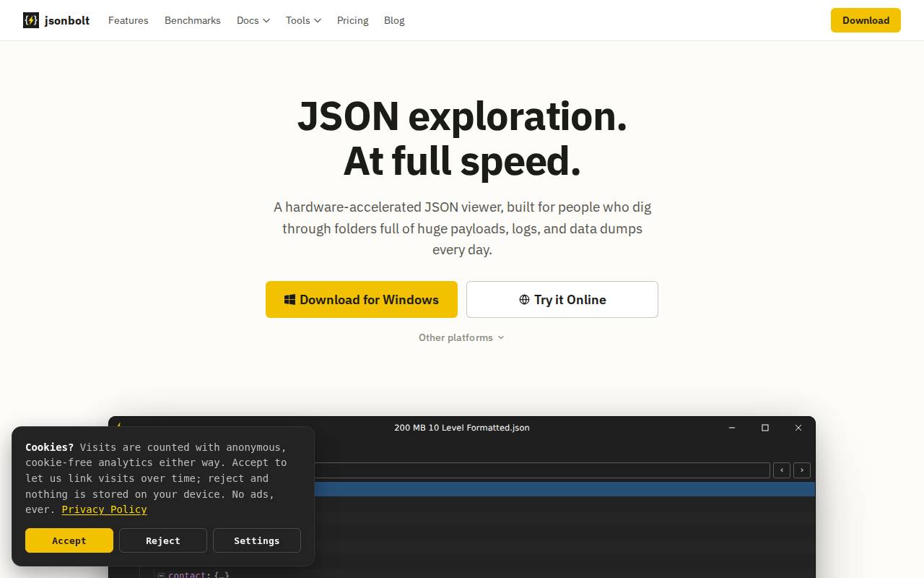Open cookie Settings
Image resolution: width=924 pixels, height=578 pixels.
[257, 540]
